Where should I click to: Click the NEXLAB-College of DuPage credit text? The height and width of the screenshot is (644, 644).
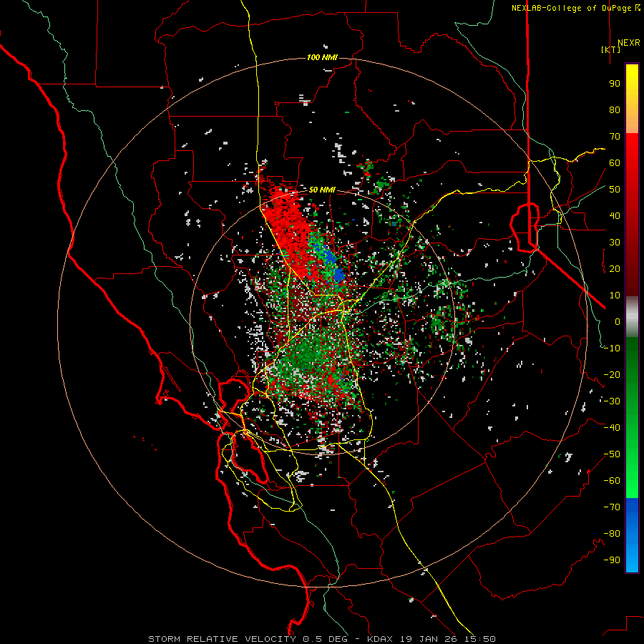tap(575, 8)
